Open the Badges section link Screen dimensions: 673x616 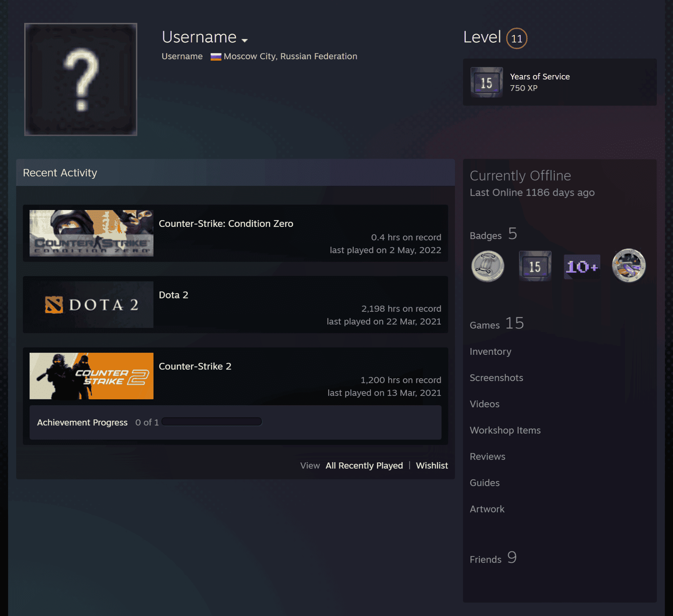493,234
